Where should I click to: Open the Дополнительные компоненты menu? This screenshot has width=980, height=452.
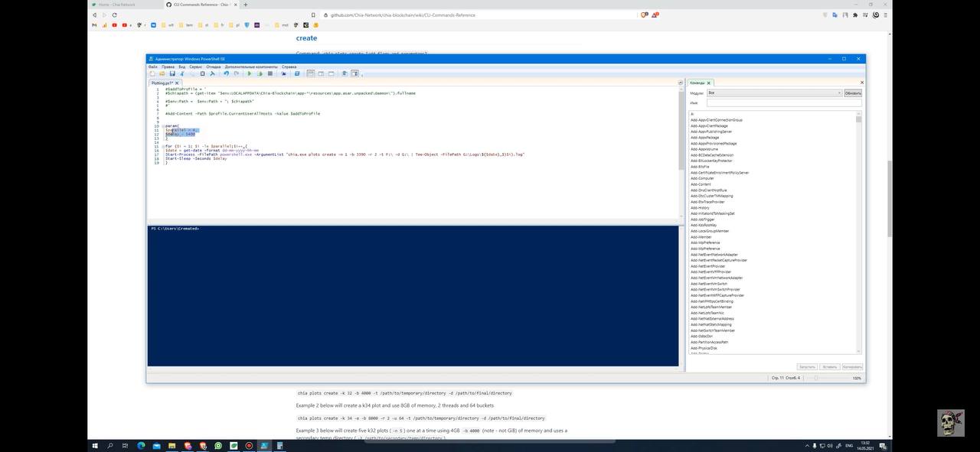click(251, 67)
